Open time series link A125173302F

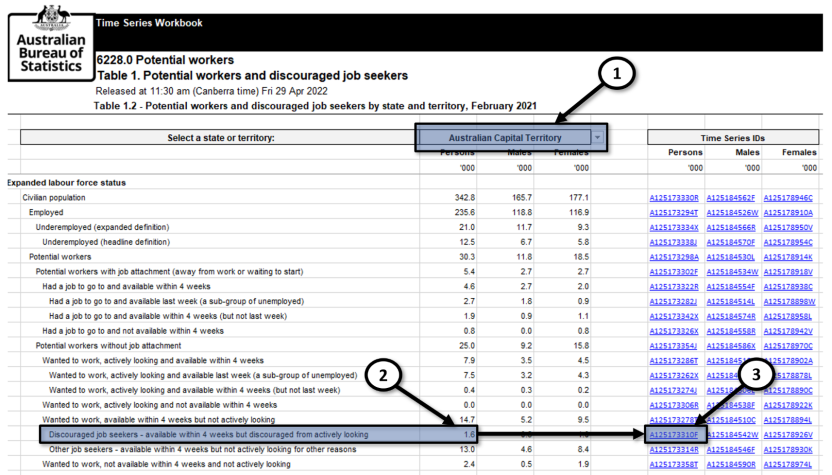click(x=674, y=272)
